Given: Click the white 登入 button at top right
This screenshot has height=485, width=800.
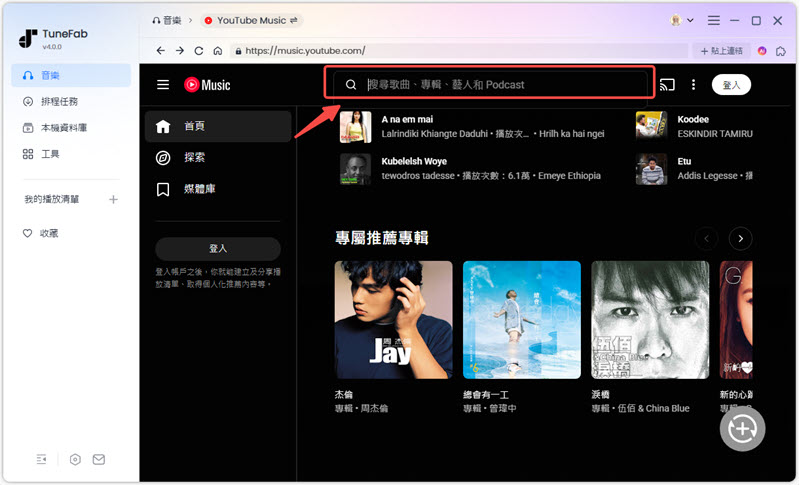Looking at the screenshot, I should [x=731, y=85].
